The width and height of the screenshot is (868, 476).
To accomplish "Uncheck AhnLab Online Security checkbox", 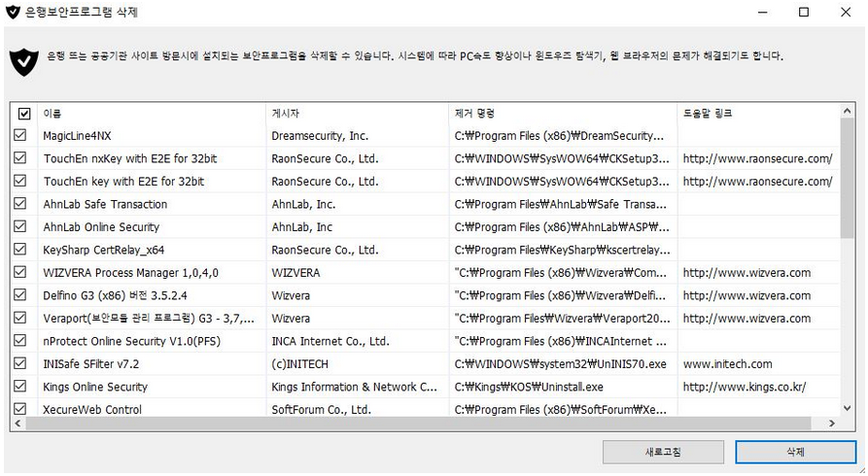I will [x=20, y=226].
